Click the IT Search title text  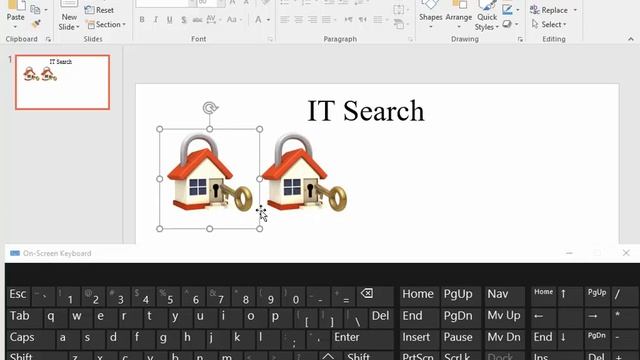(x=366, y=111)
